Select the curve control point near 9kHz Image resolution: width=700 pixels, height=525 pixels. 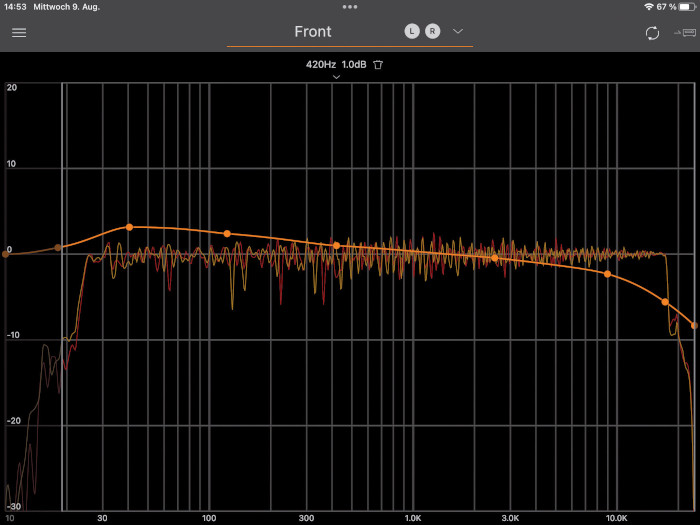coord(607,274)
